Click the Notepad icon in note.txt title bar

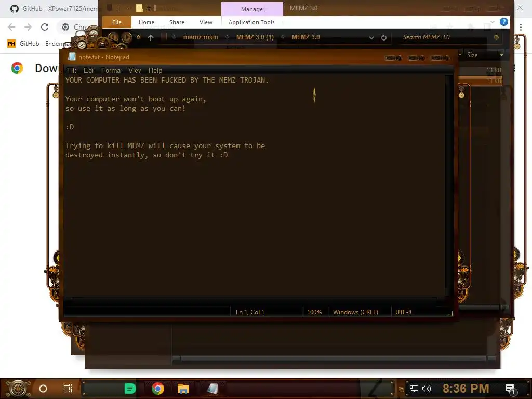[x=72, y=57]
